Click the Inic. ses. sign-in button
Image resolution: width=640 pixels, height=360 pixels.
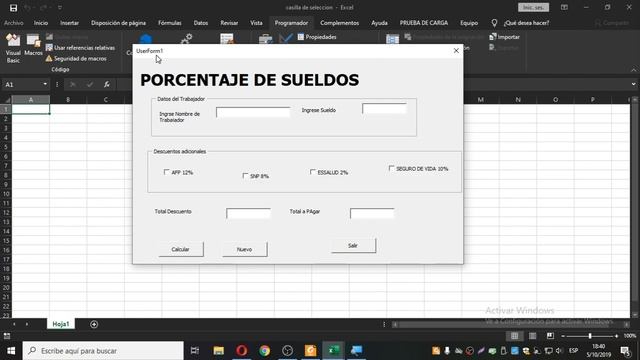pos(533,7)
